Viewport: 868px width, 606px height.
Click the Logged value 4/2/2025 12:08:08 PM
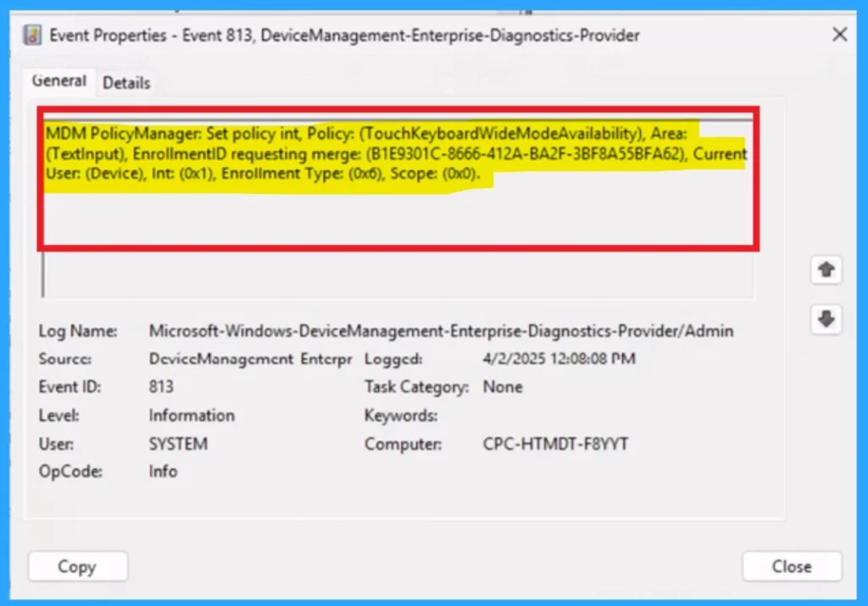coord(559,359)
